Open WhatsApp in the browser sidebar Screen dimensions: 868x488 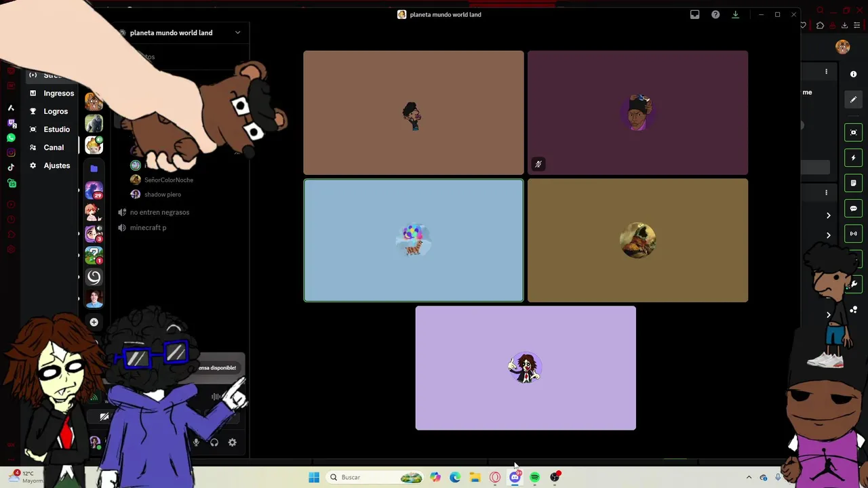click(x=11, y=138)
